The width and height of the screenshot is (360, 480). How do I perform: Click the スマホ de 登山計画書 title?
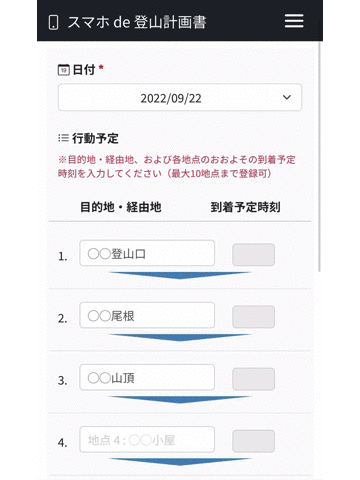click(137, 22)
